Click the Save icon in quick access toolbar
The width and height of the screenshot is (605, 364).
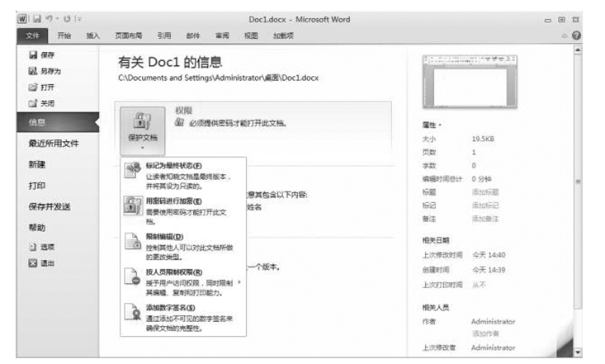[x=36, y=18]
